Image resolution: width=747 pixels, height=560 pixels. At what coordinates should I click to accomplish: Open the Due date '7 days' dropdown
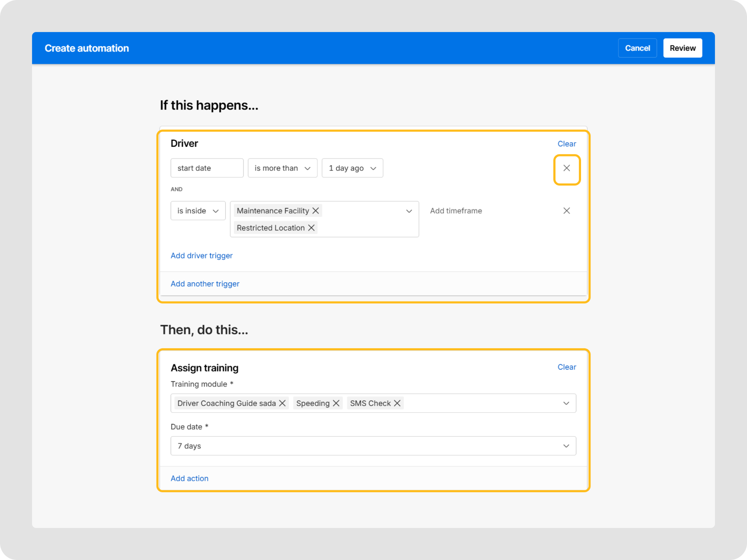[x=373, y=446]
